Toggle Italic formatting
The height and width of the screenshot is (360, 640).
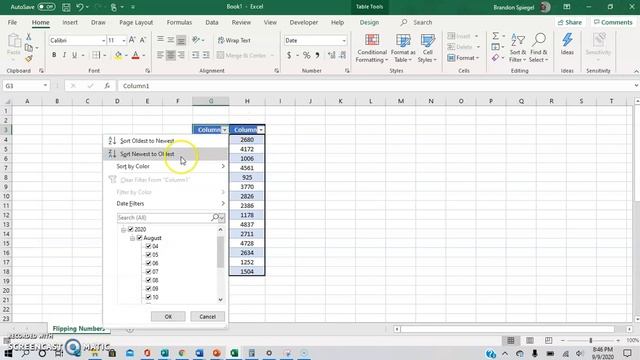(64, 55)
